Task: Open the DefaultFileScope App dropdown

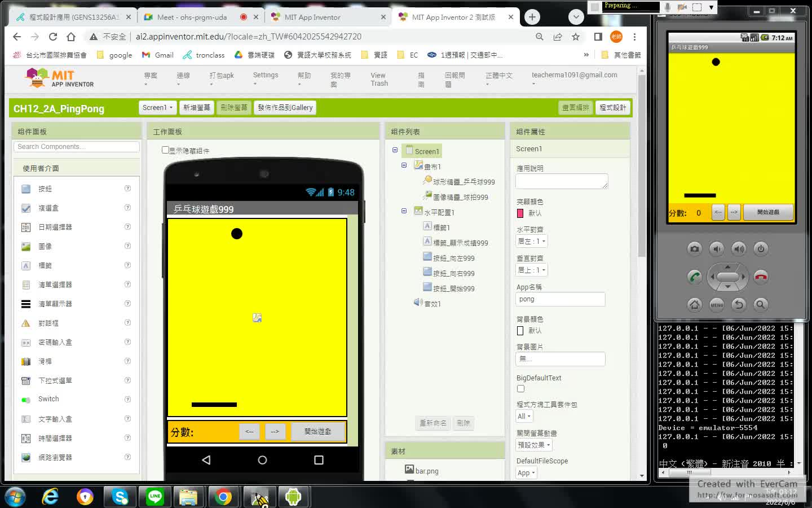Action: [526, 473]
